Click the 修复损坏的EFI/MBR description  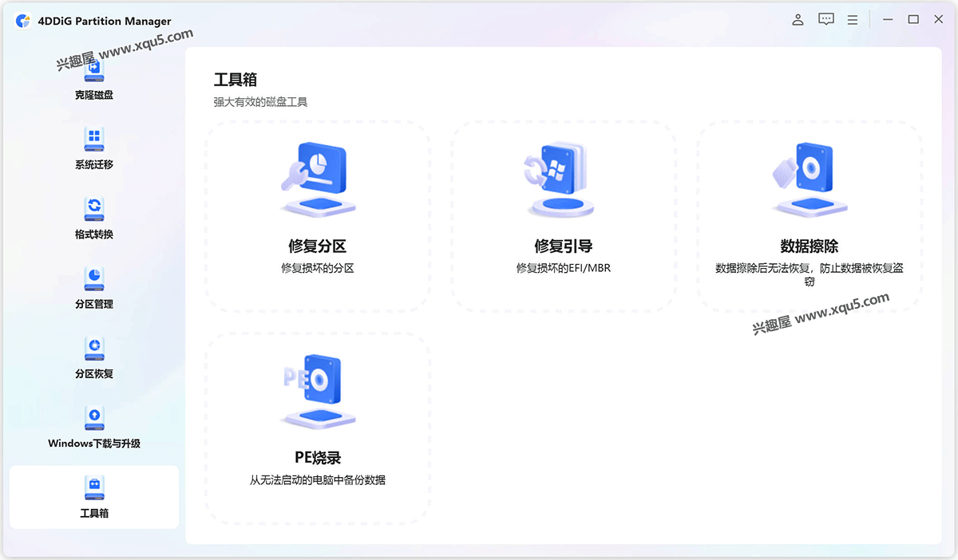[x=563, y=268]
